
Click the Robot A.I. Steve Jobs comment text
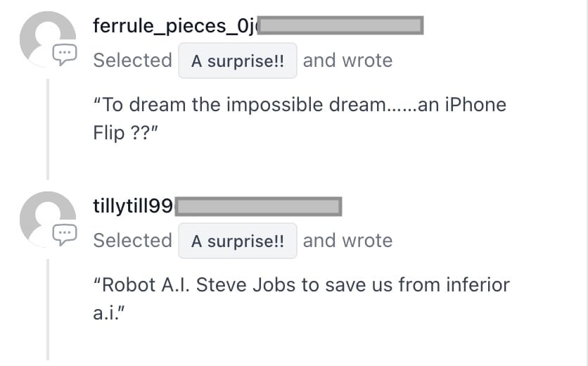tap(301, 299)
